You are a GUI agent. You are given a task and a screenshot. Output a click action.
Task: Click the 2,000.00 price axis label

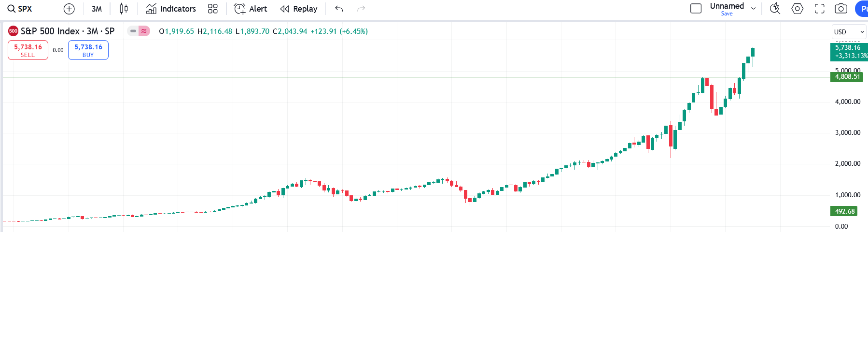click(x=848, y=163)
